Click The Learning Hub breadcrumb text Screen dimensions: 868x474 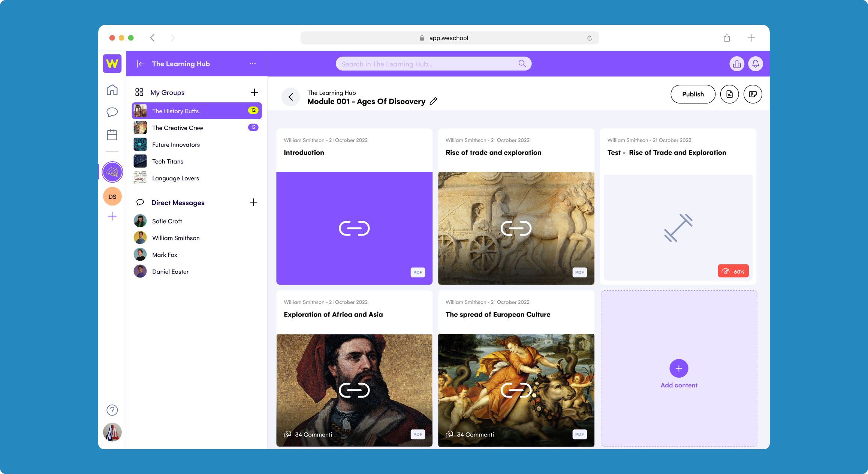click(x=332, y=93)
